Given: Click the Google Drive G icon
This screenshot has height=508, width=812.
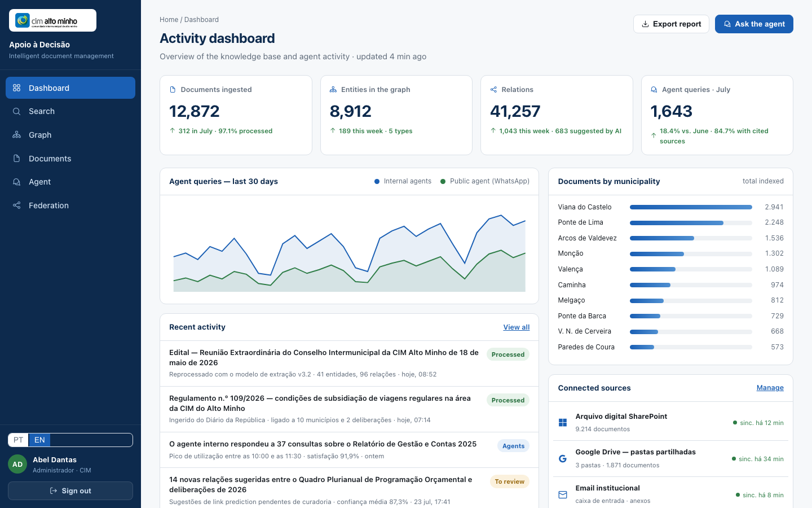Looking at the screenshot, I should (x=563, y=459).
